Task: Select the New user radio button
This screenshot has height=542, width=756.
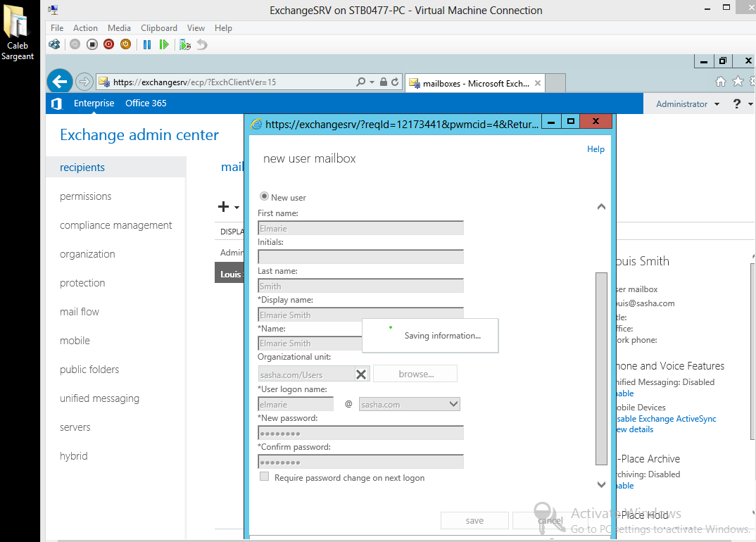Action: (264, 196)
